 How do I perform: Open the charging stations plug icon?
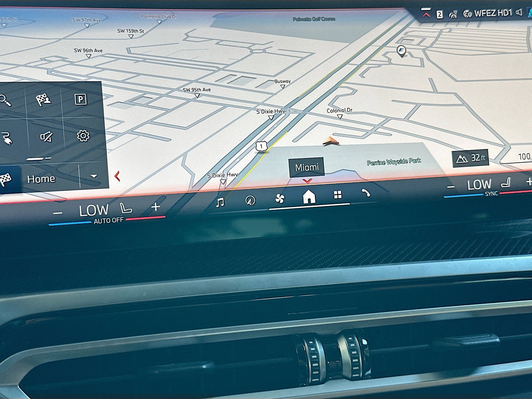[x=7, y=139]
